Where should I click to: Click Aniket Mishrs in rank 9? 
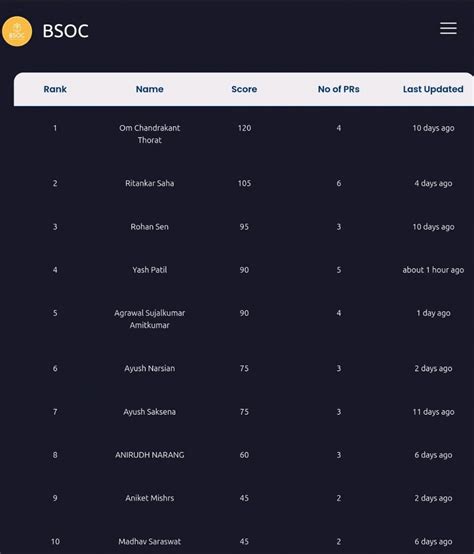point(149,498)
